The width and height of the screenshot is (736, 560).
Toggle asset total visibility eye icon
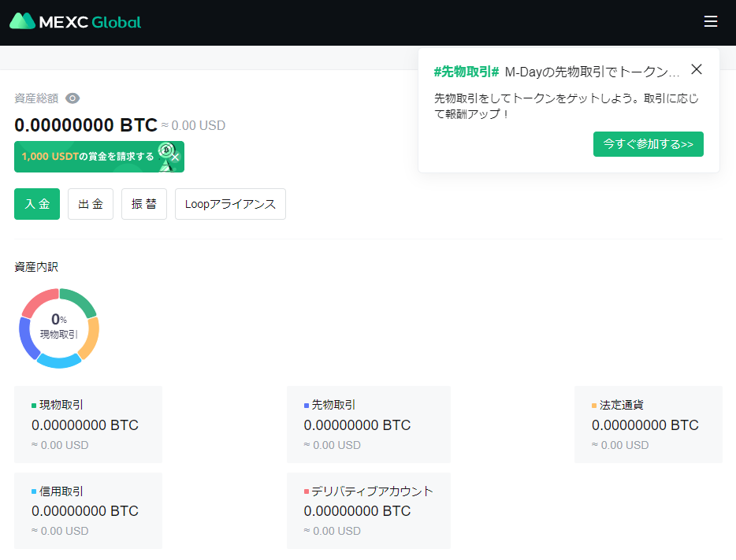72,98
